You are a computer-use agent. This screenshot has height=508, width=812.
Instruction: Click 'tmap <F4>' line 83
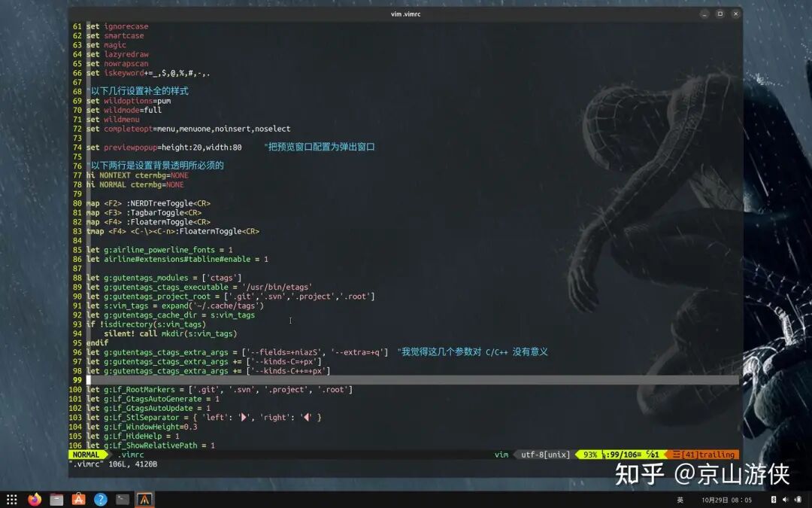173,232
